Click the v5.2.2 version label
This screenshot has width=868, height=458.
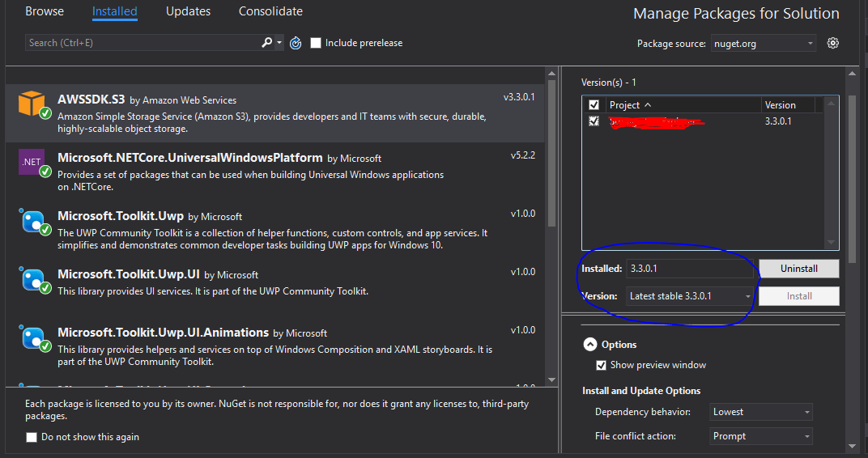pos(523,155)
